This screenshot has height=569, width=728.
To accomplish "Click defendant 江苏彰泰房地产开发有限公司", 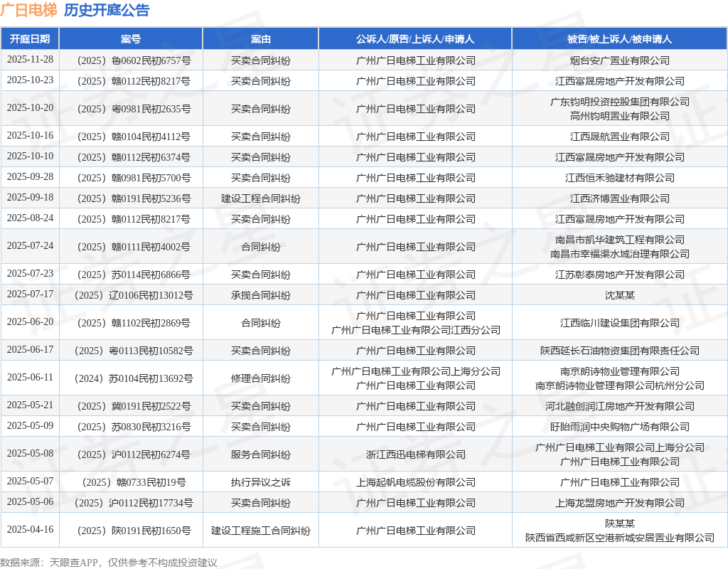I will click(619, 275).
